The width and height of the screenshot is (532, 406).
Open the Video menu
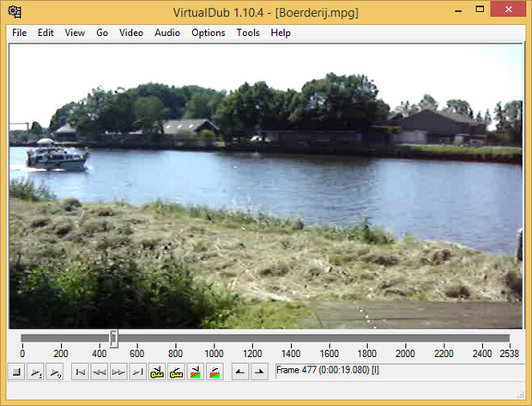(x=131, y=33)
